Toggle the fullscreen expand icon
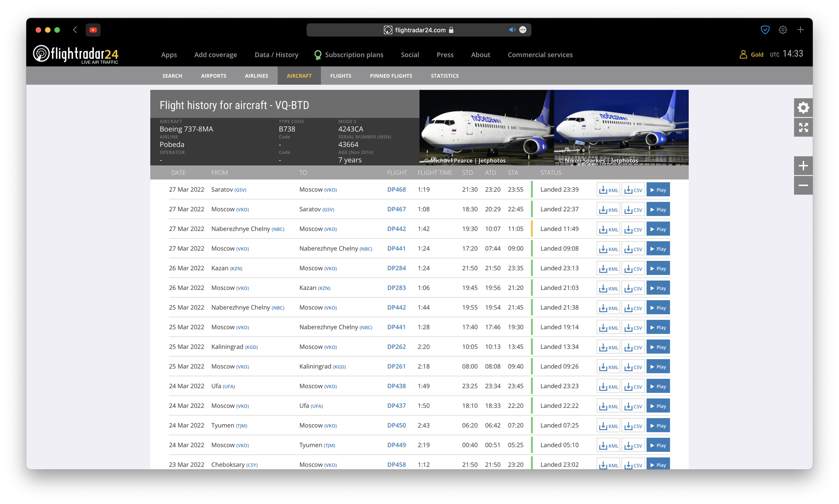The height and width of the screenshot is (504, 839). pyautogui.click(x=803, y=127)
